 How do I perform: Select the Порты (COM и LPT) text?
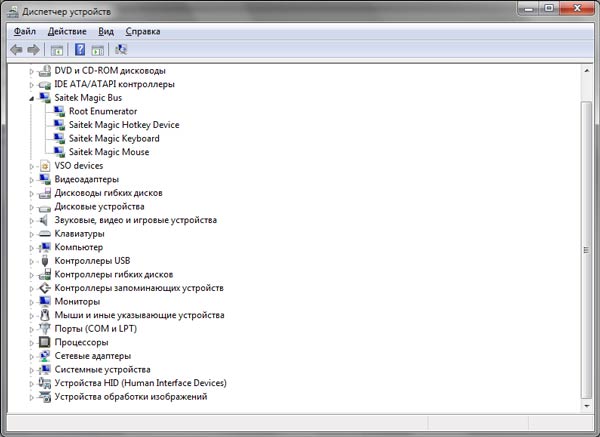tap(96, 329)
